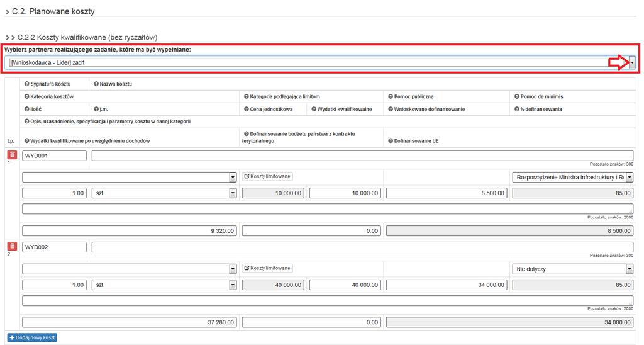Open help icon for Wnioskowane dofinansowanie
The height and width of the screenshot is (345, 644).
coord(391,110)
